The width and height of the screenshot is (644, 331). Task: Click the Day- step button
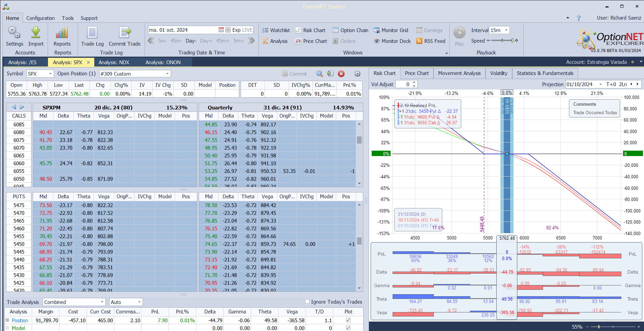[x=191, y=41]
